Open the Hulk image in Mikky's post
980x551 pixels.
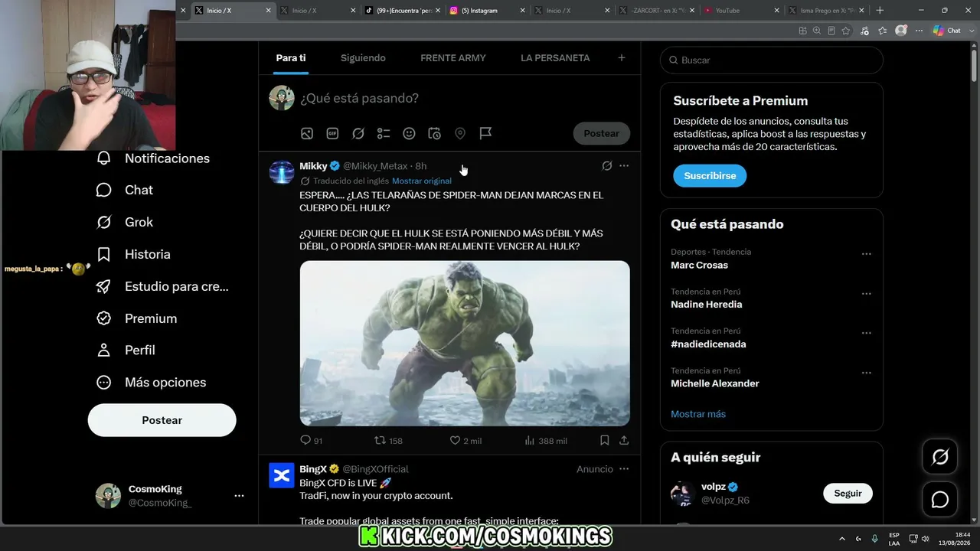click(465, 344)
